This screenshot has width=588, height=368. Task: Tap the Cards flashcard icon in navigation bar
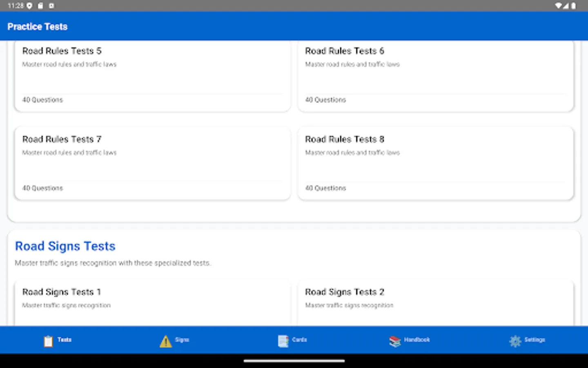point(283,341)
